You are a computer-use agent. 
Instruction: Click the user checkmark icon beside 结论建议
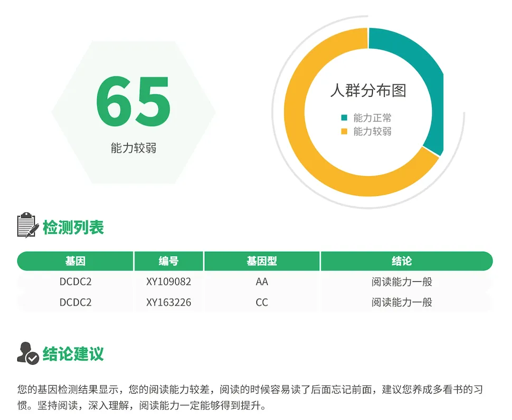tap(28, 353)
